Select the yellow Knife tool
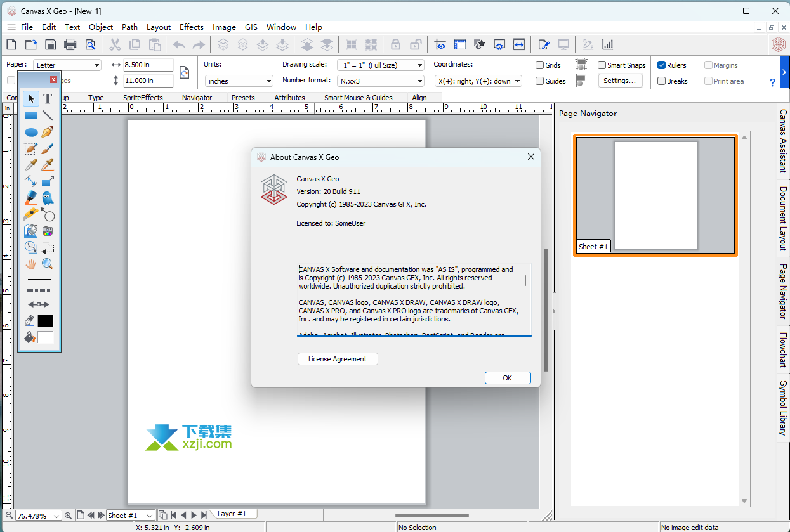 tap(31, 214)
